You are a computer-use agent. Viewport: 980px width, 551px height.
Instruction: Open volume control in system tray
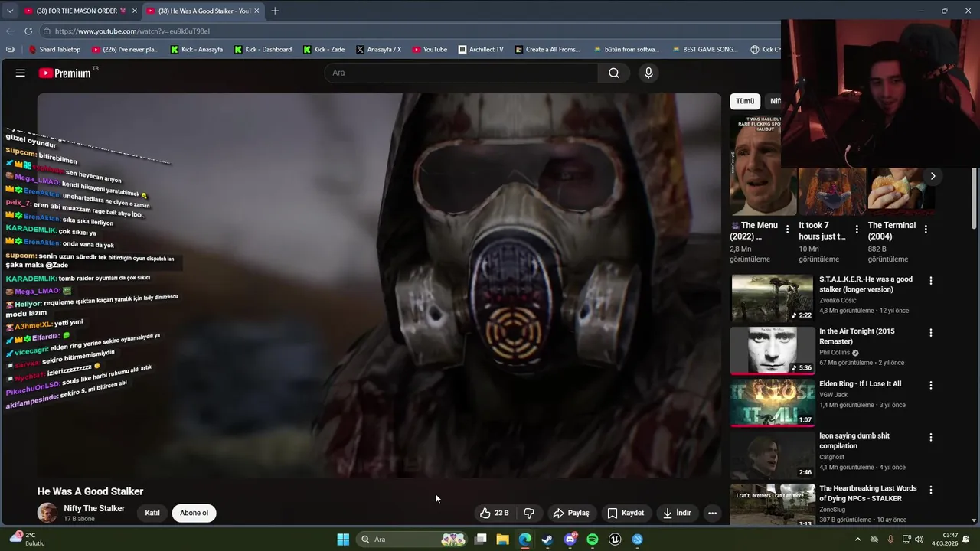tap(919, 540)
